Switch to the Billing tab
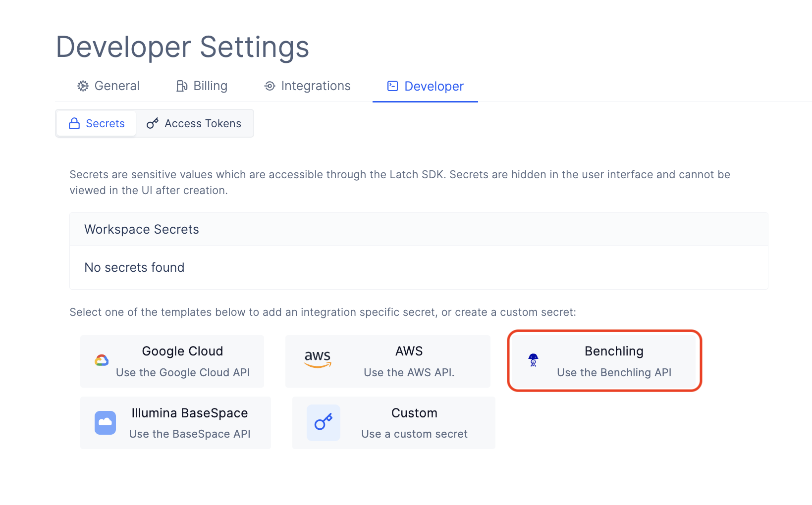This screenshot has height=505, width=812. [x=202, y=86]
